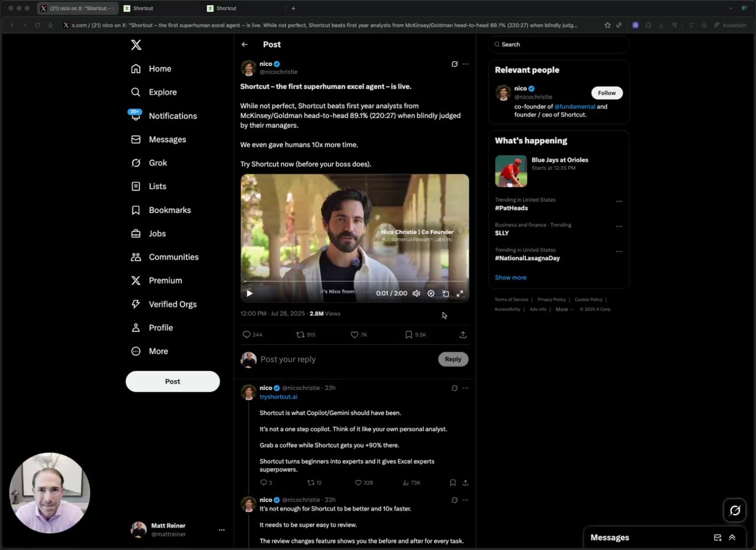This screenshot has width=756, height=550.
Task: Open account options beside Matt Reiner
Action: (221, 530)
